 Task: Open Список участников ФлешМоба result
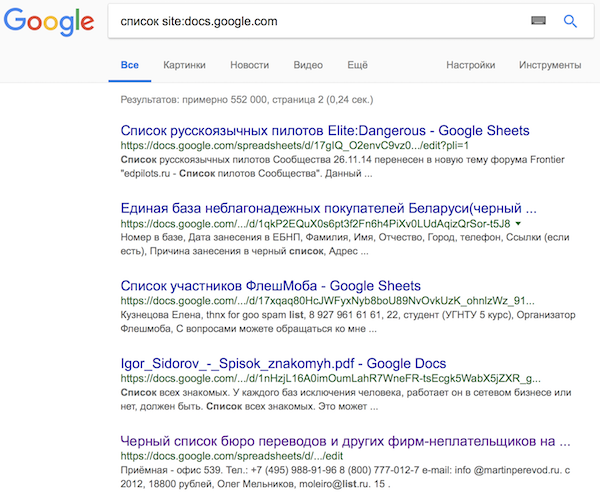[x=271, y=286]
